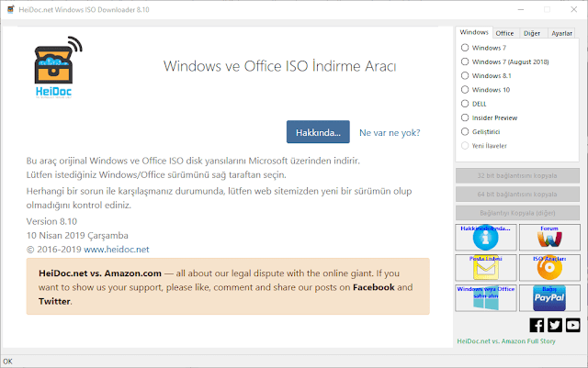Open the Hakkında info icon button
This screenshot has width=588, height=368.
(486, 237)
